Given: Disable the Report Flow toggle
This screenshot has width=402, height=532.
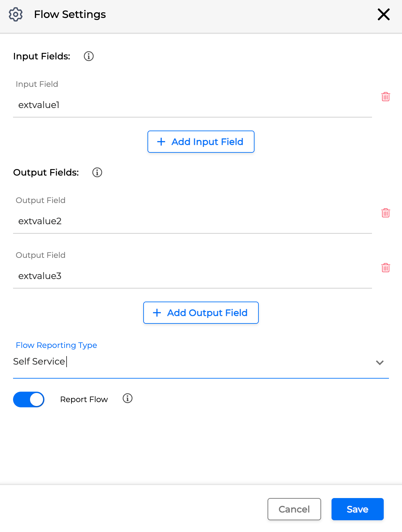Looking at the screenshot, I should (29, 399).
